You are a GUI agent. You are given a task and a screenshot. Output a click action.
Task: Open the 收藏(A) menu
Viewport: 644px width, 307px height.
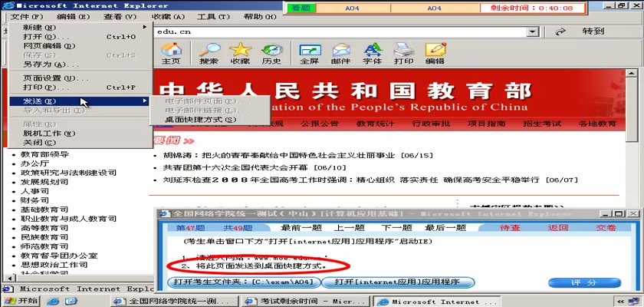(x=168, y=17)
